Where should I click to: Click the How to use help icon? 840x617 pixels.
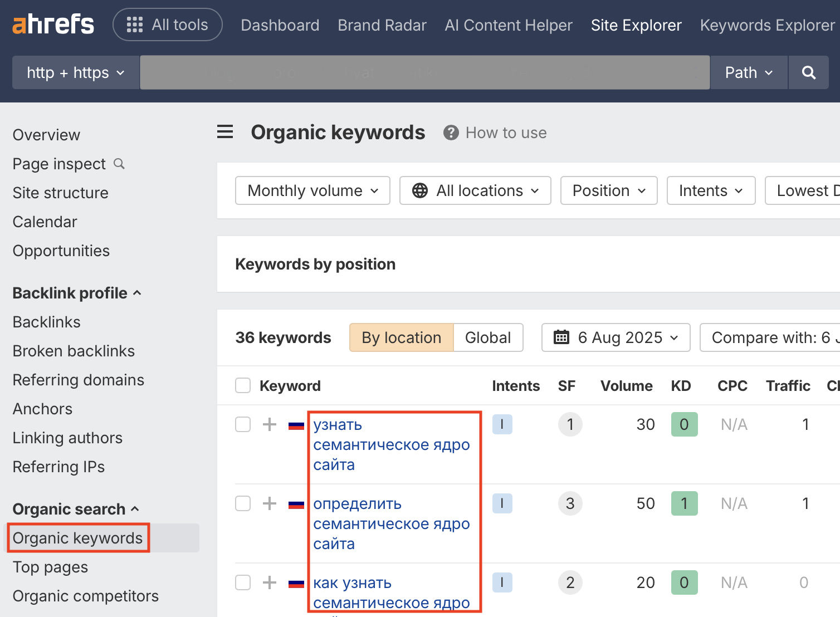[x=451, y=133]
